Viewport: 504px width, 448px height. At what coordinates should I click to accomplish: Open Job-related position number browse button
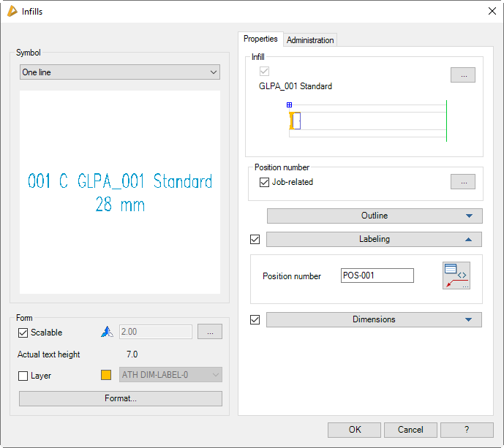coord(462,183)
